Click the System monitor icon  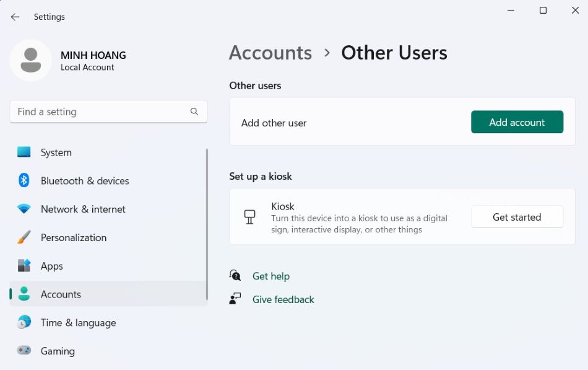24,152
